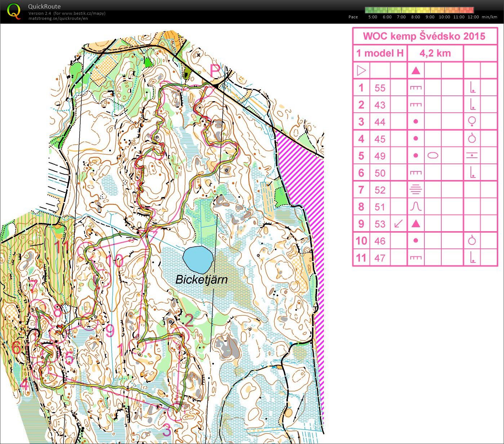This screenshot has height=444, width=504.
Task: Click the "4,2 km" course length cell
Action: (x=435, y=53)
